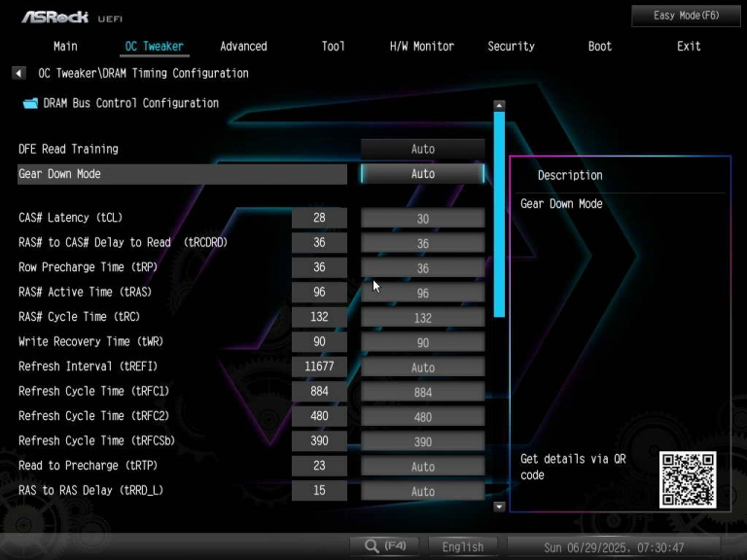This screenshot has width=747, height=560.
Task: Select Refresh Interval (tREFI) label
Action: point(88,367)
